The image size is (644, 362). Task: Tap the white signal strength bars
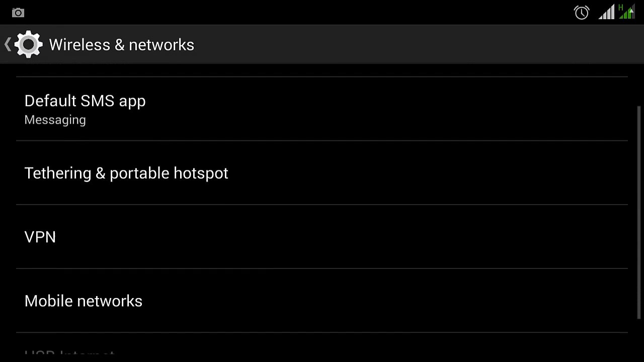point(606,13)
